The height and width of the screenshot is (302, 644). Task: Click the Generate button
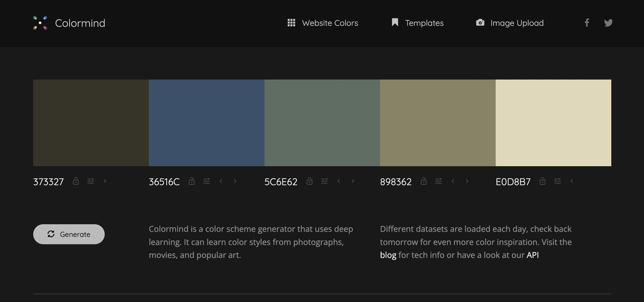(x=69, y=234)
